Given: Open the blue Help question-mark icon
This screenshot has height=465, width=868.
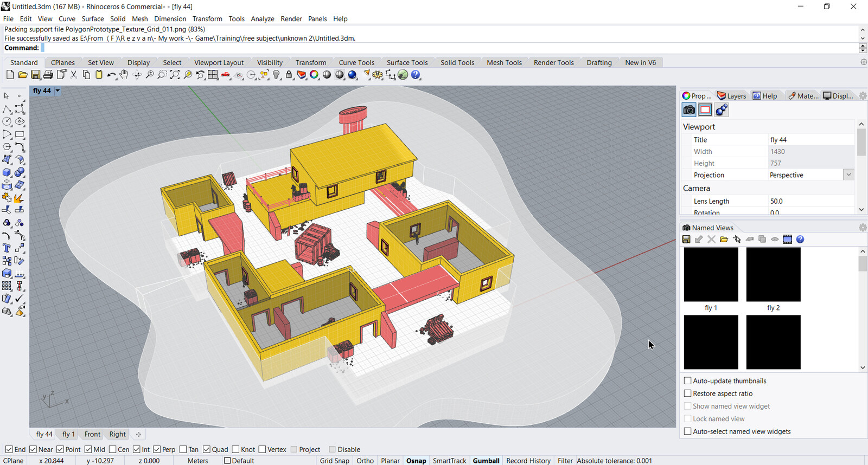Looking at the screenshot, I should tap(416, 75).
